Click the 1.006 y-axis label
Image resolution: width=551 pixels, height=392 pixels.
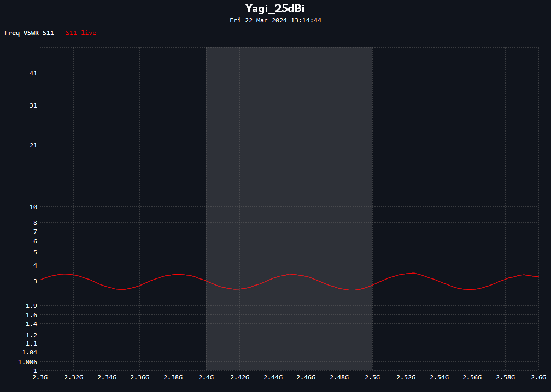click(27, 362)
